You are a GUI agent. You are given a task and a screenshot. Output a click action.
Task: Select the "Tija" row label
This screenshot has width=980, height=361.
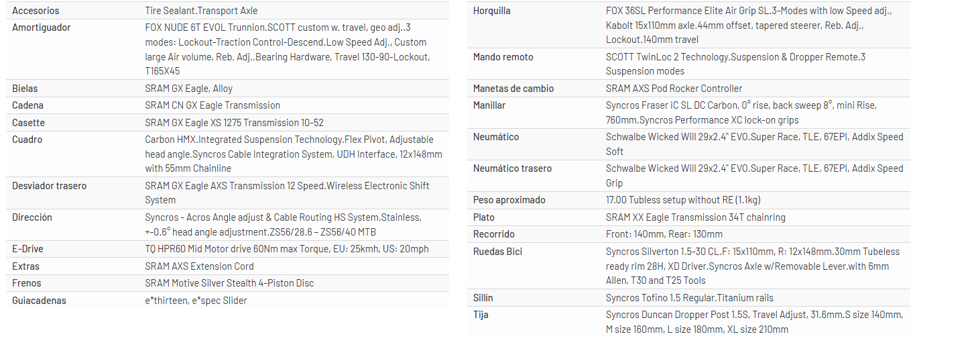481,315
